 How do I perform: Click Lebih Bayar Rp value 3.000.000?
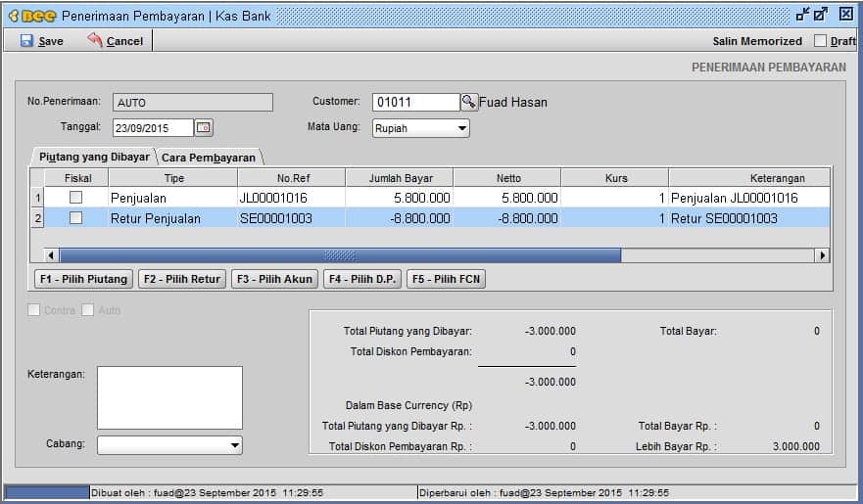pyautogui.click(x=795, y=446)
